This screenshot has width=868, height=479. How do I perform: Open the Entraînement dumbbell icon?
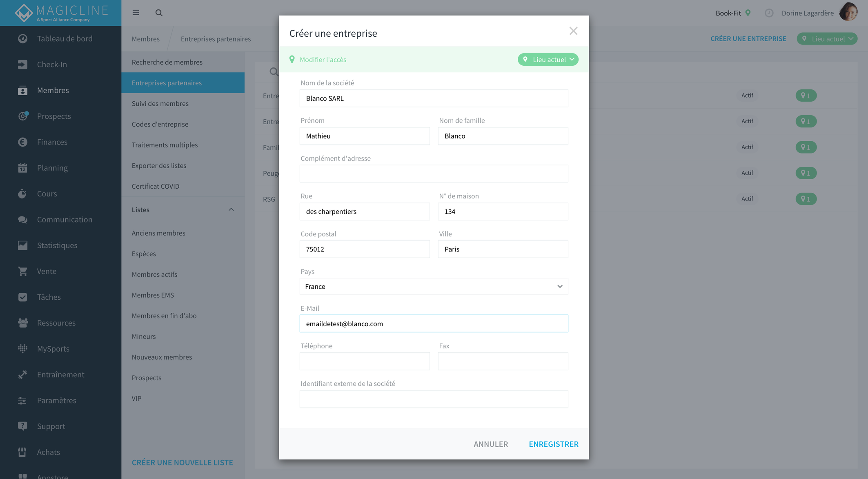(23, 375)
